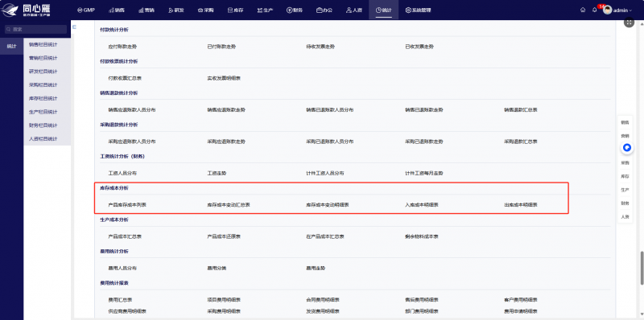Click the vertical scrollbar thumb on right edge

click(642, 269)
